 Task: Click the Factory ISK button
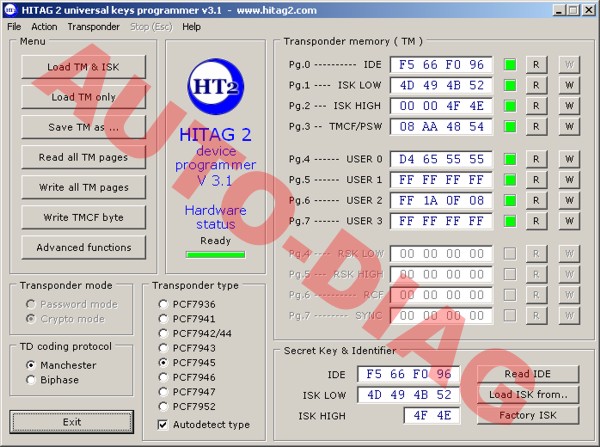pos(528,415)
